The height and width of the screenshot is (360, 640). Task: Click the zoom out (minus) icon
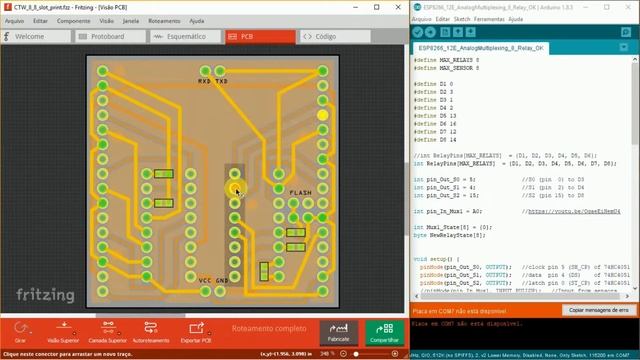coord(343,354)
